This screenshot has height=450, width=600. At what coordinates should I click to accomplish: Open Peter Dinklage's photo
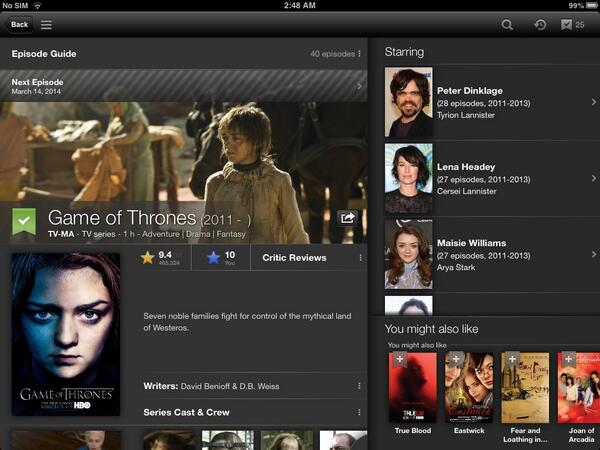(x=409, y=102)
